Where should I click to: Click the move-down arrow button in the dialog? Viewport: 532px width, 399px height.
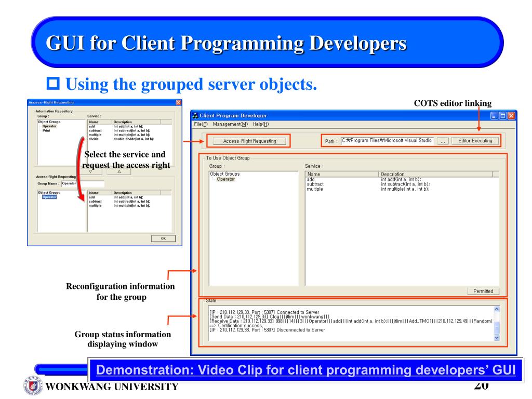pos(90,171)
